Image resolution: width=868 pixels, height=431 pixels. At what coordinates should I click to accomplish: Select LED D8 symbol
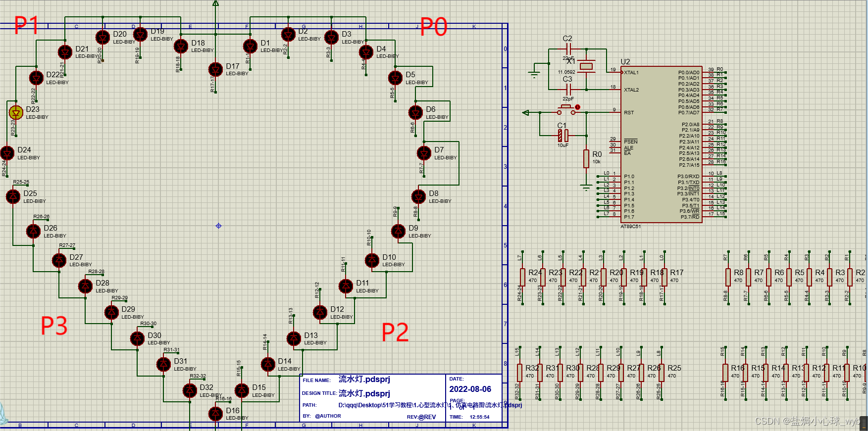(418, 196)
